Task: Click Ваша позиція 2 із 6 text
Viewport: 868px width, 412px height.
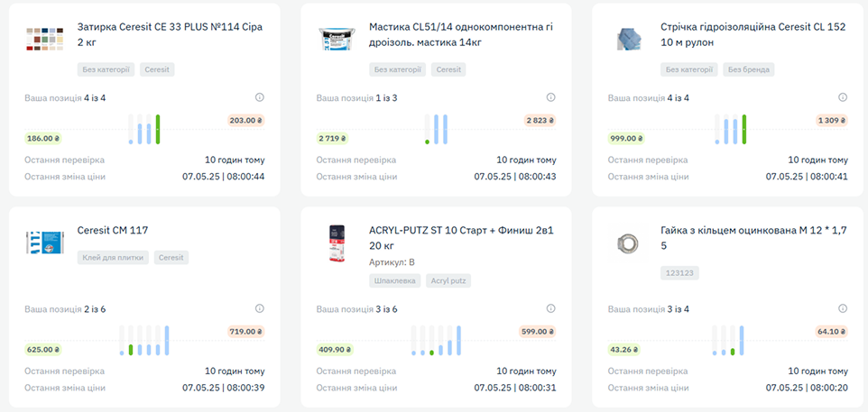Action: (65, 309)
